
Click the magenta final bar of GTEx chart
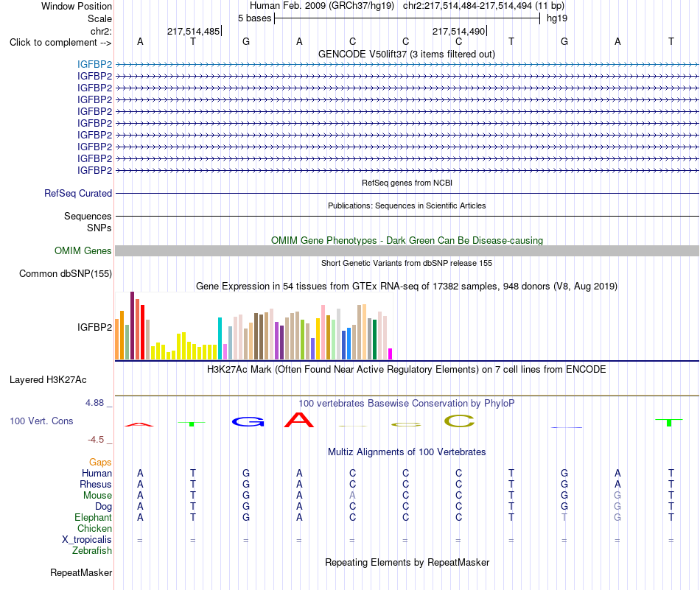(391, 354)
